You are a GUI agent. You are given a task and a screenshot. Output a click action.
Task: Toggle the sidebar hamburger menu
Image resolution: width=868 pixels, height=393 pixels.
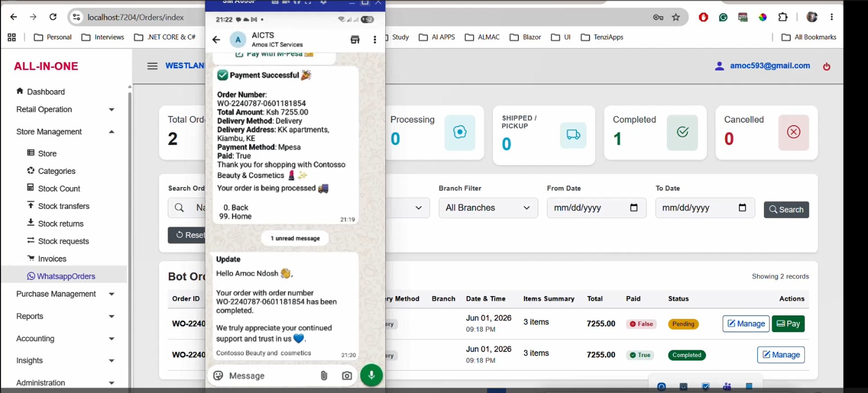point(152,66)
